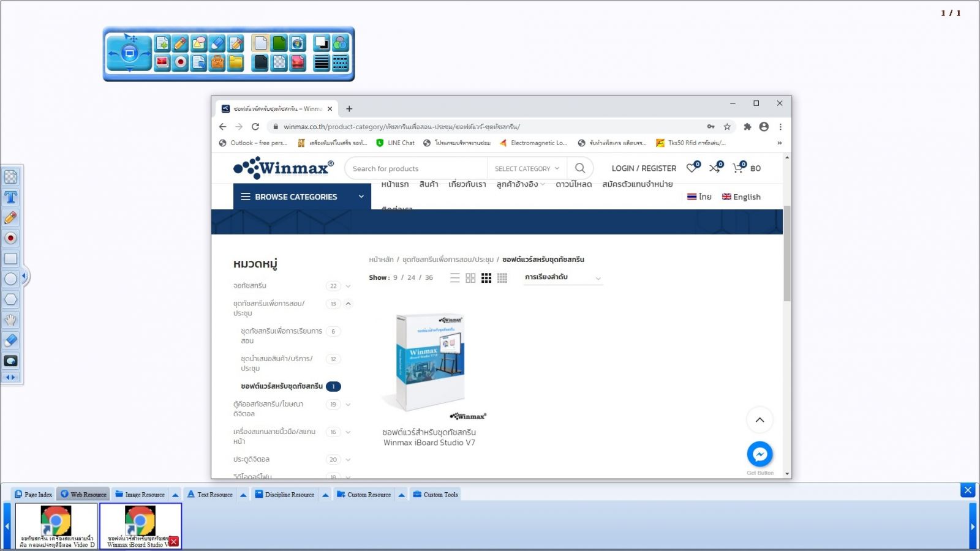Open the Text Resource tab
Viewport: 980px width, 551px height.
210,495
